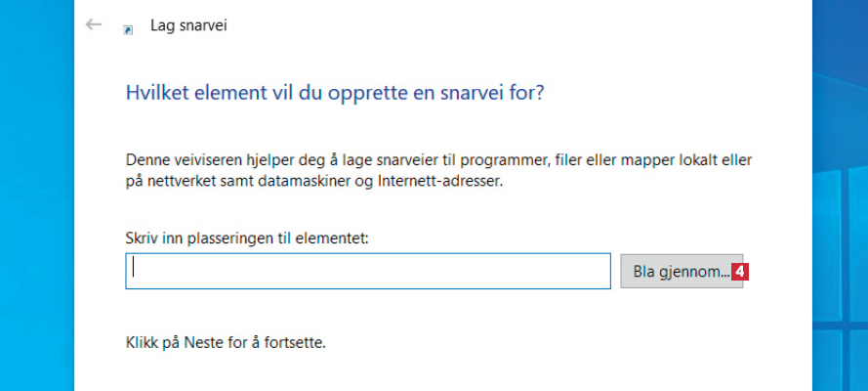The image size is (868, 391).
Task: Click the shortcut icon beside Lag snarvei
Action: point(128,29)
